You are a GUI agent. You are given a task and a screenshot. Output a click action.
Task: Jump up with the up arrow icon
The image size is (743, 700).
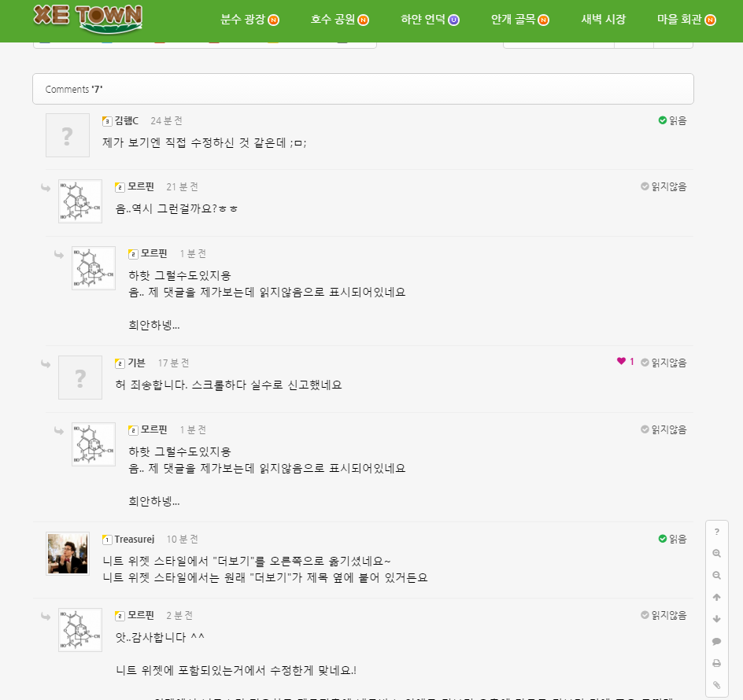tap(716, 598)
